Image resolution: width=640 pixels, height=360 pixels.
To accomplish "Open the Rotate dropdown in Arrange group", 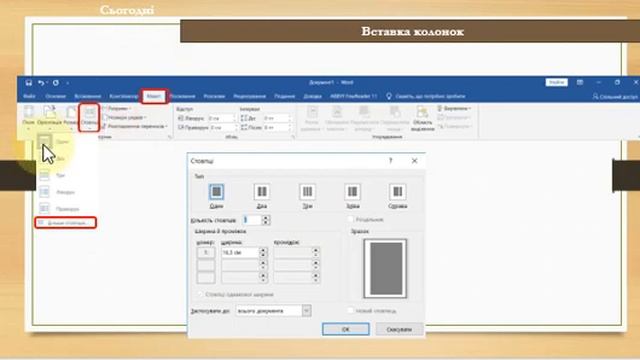I will 454,127.
